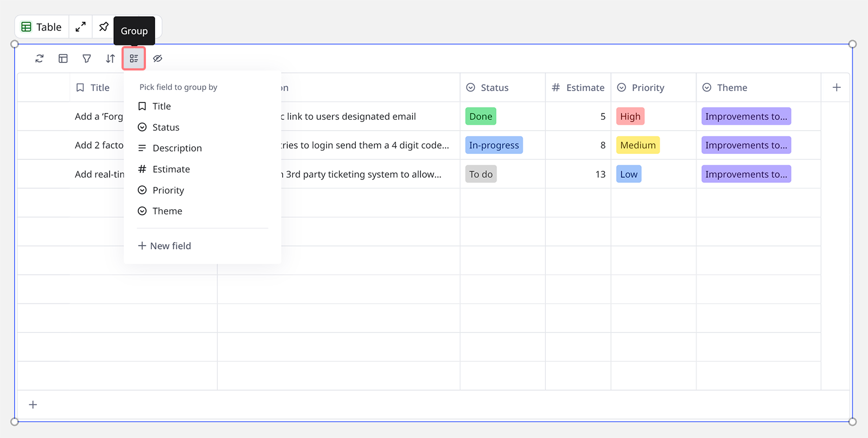Open the Theme column header
This screenshot has width=868, height=438.
coord(732,88)
